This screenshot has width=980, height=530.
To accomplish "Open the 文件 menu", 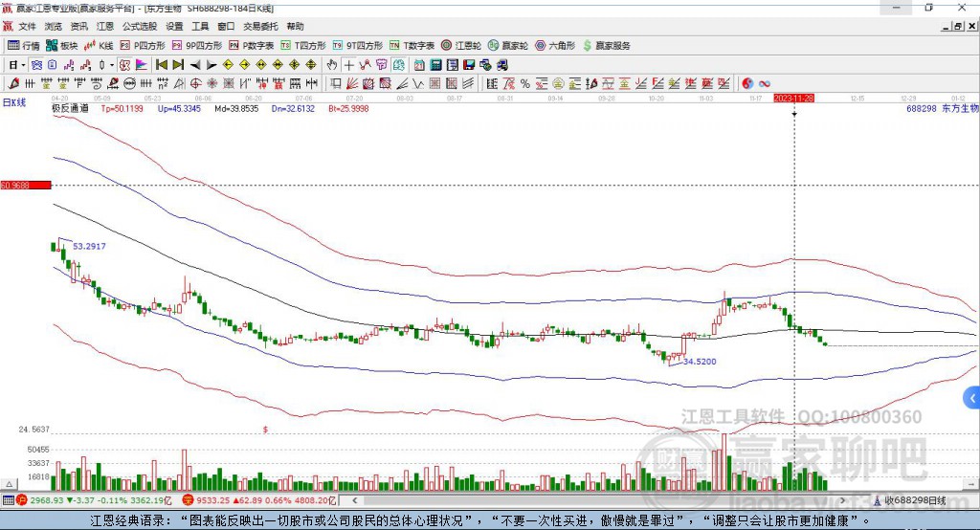I will [x=27, y=26].
